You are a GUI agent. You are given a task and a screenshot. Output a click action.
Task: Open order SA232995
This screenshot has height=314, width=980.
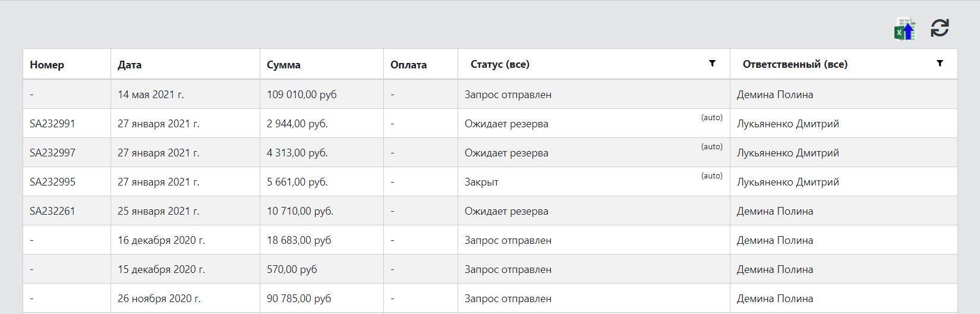point(52,182)
